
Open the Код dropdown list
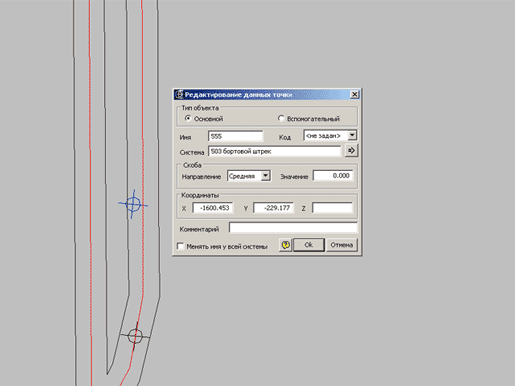point(352,135)
